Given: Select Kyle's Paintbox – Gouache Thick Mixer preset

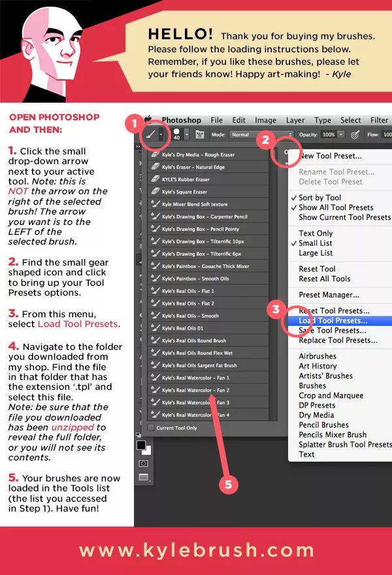Looking at the screenshot, I should (208, 266).
